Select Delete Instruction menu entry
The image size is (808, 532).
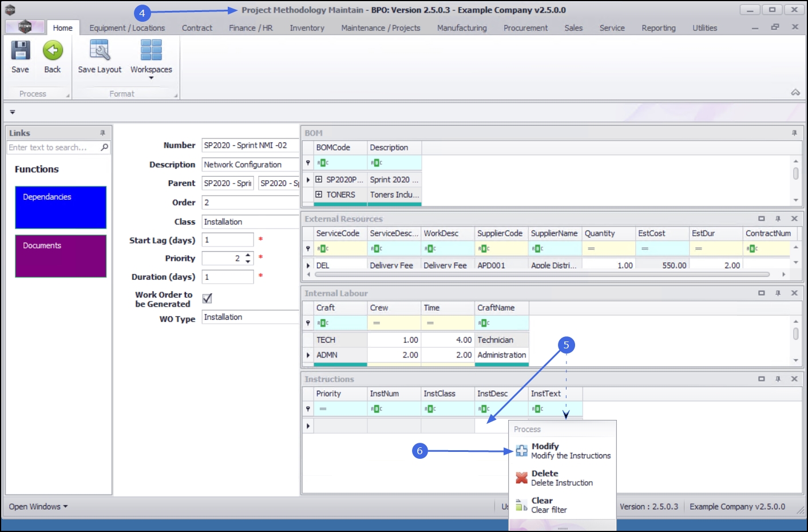[x=563, y=478]
